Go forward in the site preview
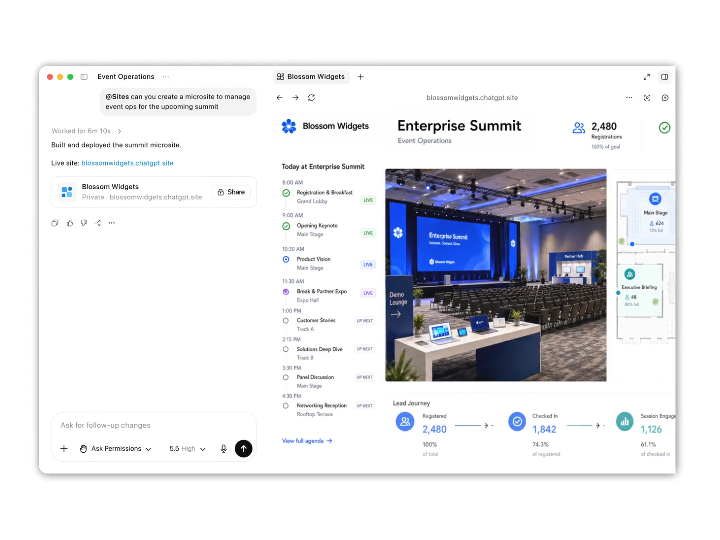 coord(295,98)
